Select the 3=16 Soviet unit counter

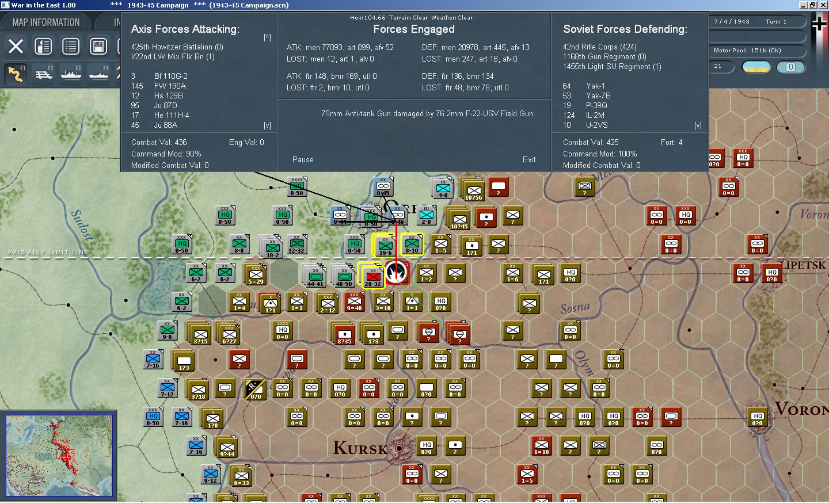point(383,301)
